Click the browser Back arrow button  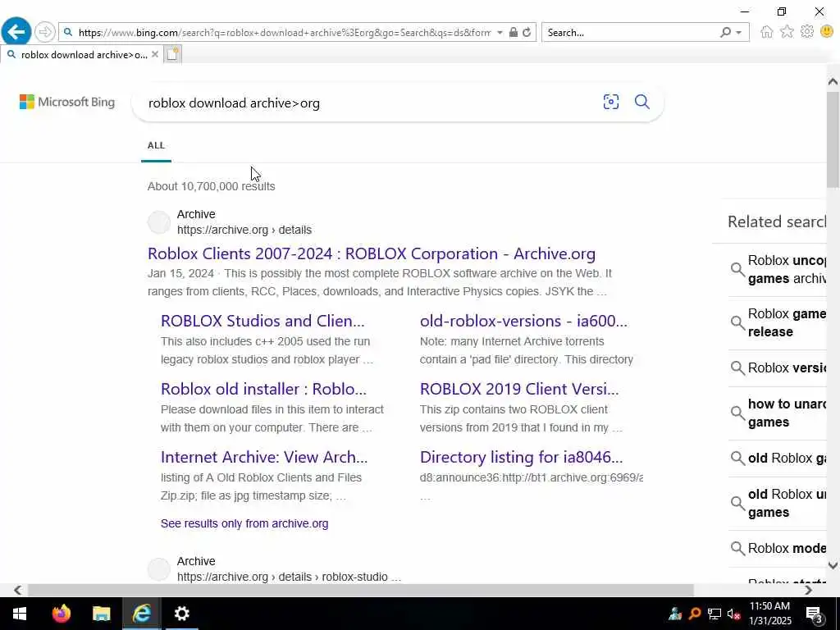[16, 32]
